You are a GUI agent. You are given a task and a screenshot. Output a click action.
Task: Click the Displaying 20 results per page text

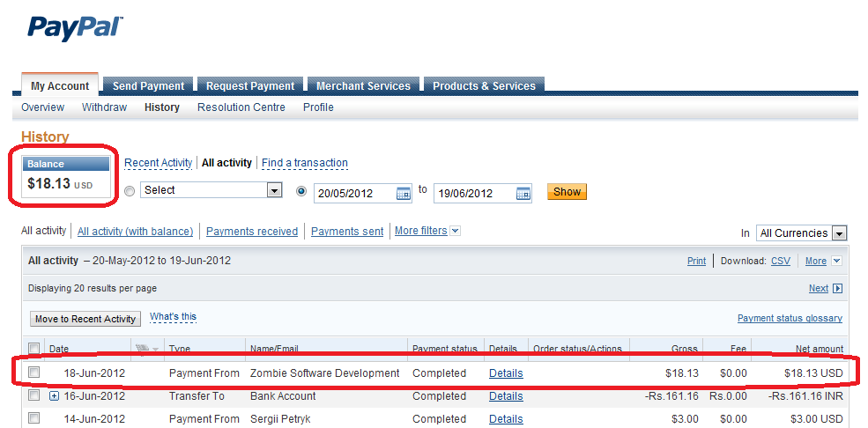(x=93, y=288)
